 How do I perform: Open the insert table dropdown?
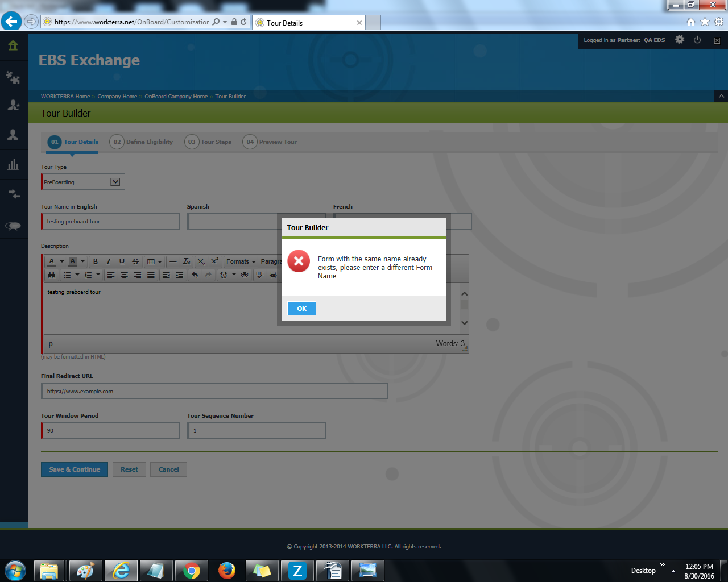tap(154, 261)
